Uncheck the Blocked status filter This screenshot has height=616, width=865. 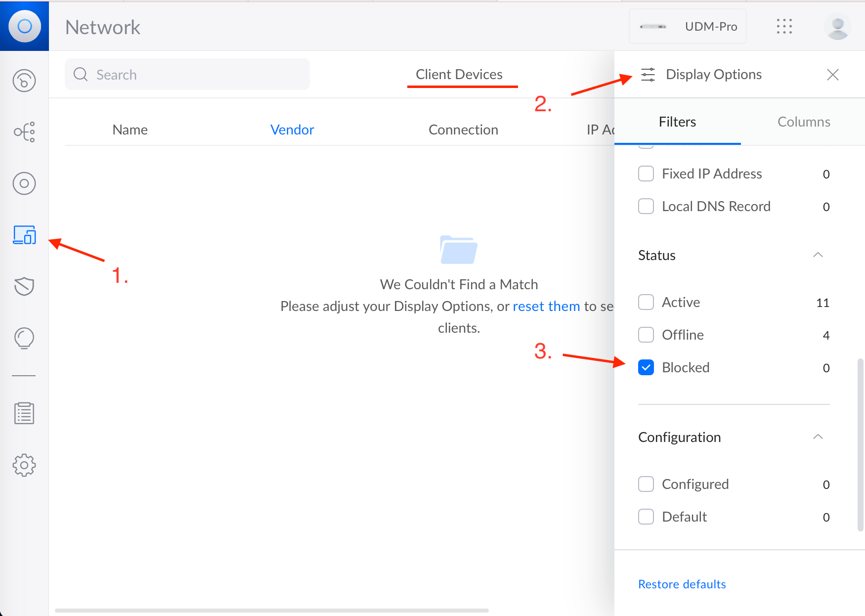[646, 367]
